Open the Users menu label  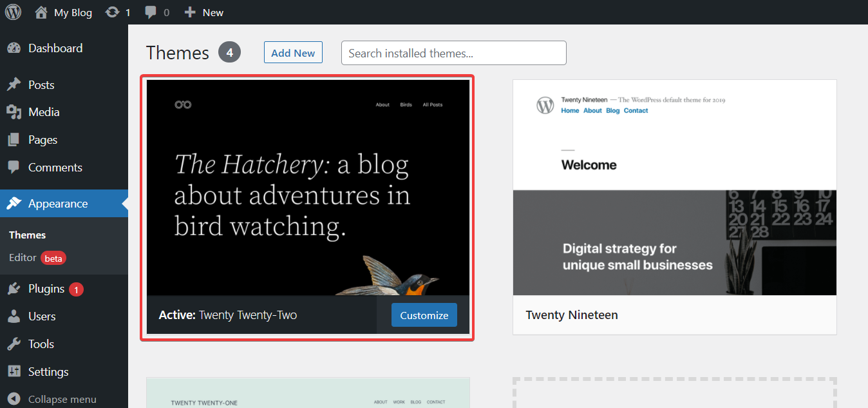coord(42,316)
